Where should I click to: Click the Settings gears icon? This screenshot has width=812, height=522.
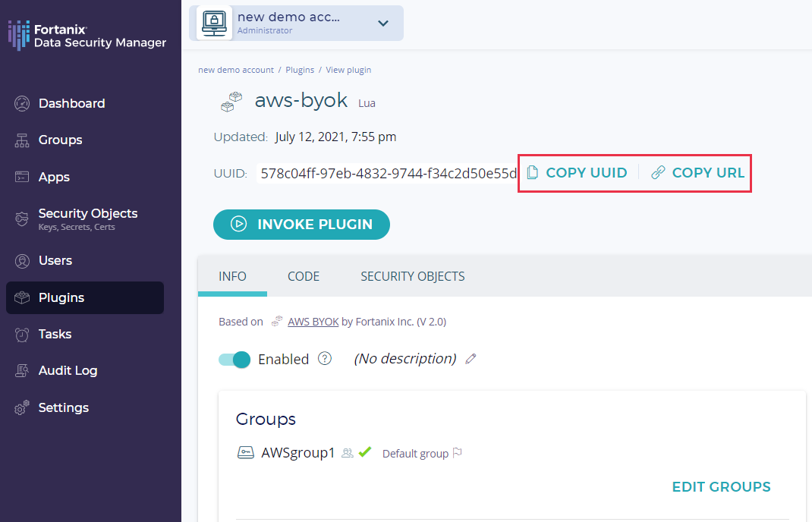22,407
